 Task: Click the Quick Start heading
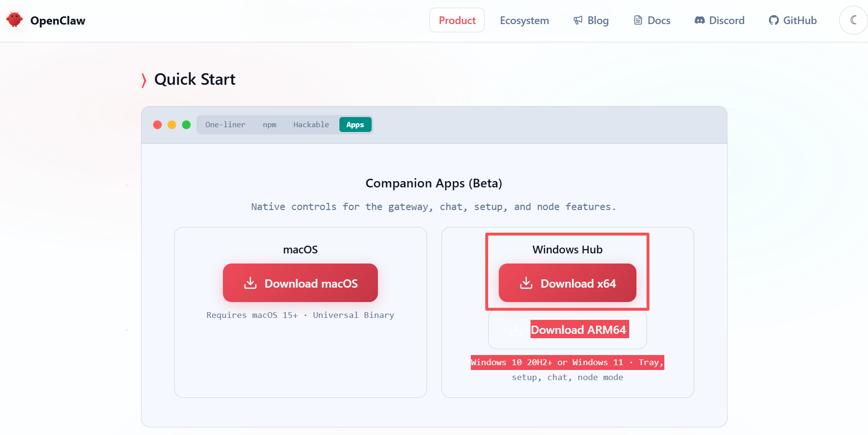click(x=195, y=79)
